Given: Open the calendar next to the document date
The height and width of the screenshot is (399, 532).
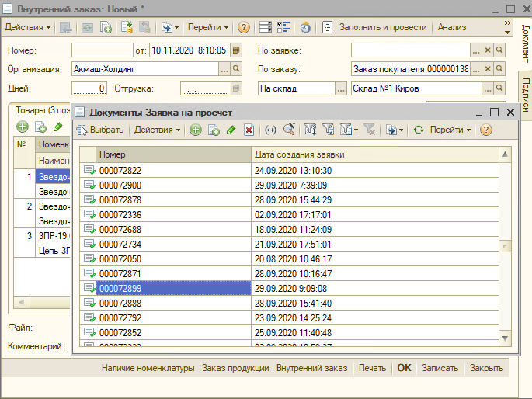Looking at the screenshot, I should tap(236, 50).
